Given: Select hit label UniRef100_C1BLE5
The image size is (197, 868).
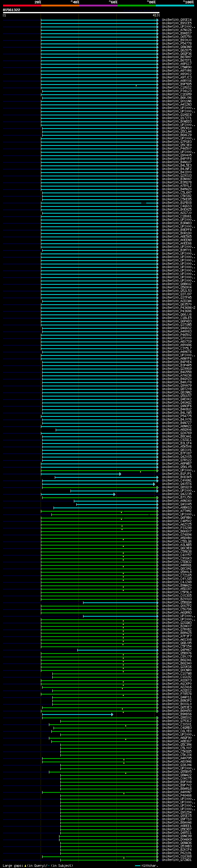Looking at the screenshot, I should point(177,318).
